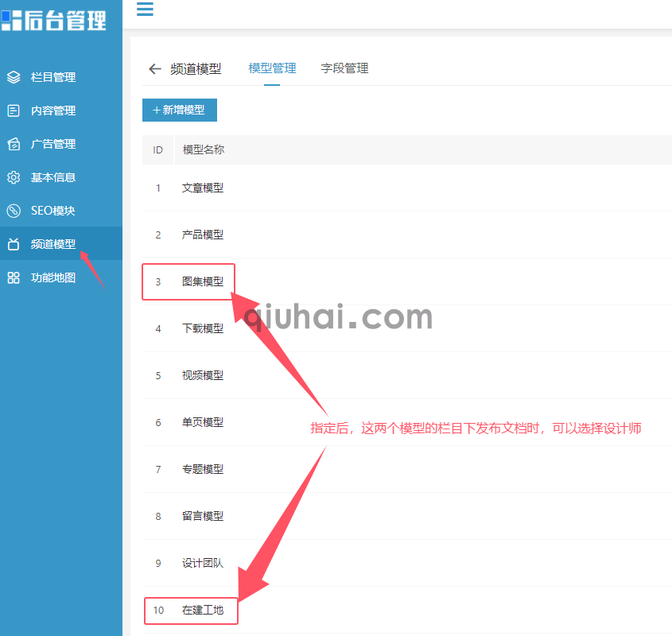This screenshot has width=672, height=636.
Task: Select the 模型管理 tab
Action: pyautogui.click(x=272, y=68)
